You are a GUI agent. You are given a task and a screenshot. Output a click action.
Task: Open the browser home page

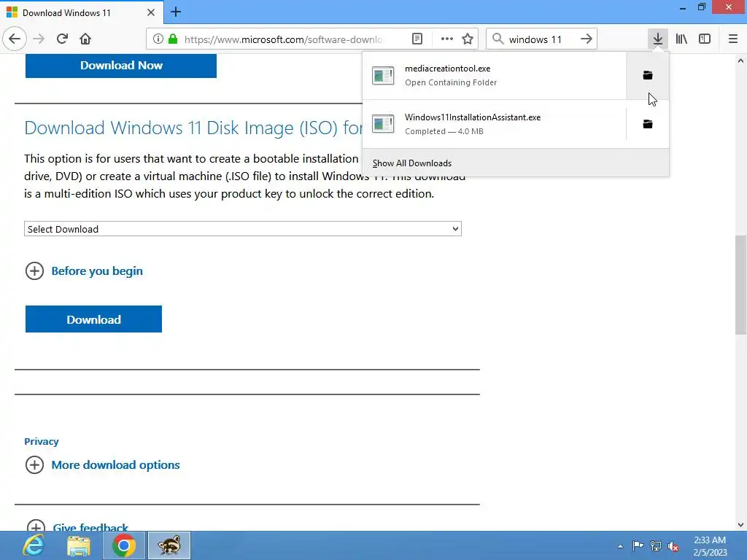point(85,39)
